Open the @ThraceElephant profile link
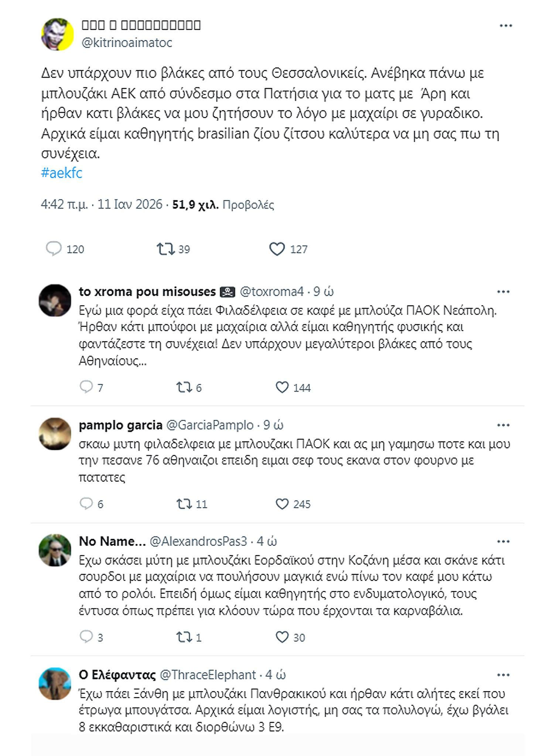Viewport: 544px width, 756px height. 208,675
